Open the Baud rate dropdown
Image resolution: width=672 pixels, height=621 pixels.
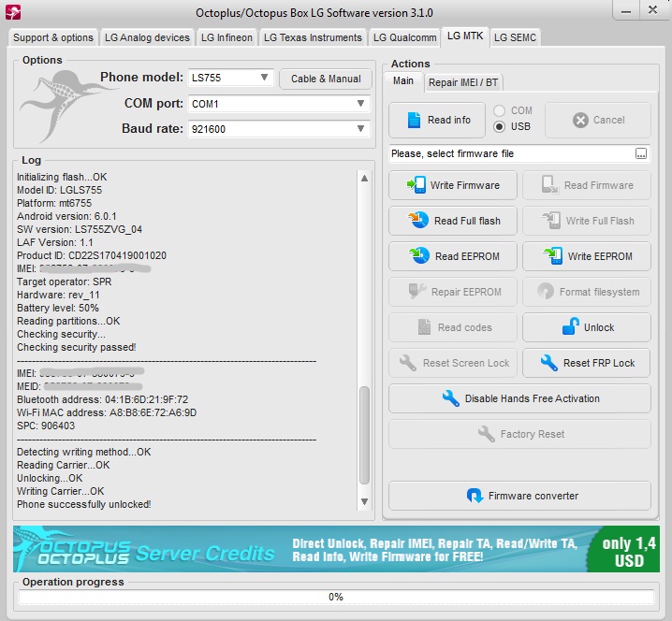click(x=279, y=129)
